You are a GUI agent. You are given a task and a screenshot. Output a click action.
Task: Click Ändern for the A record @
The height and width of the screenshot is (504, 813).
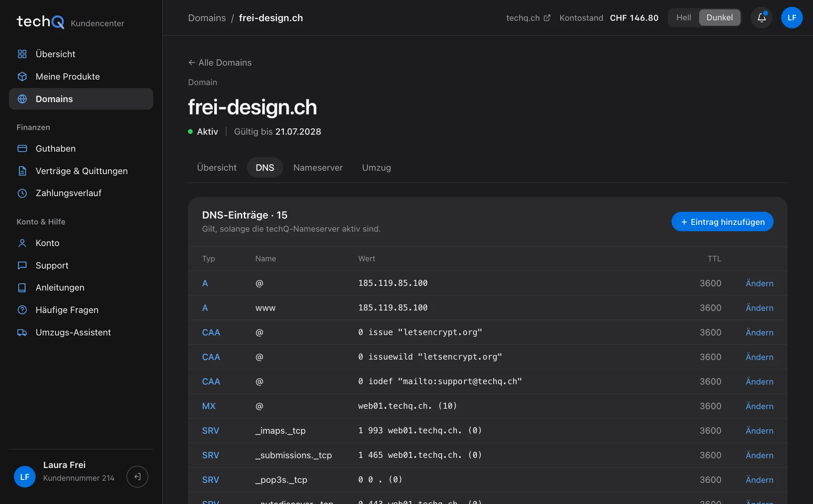click(759, 283)
